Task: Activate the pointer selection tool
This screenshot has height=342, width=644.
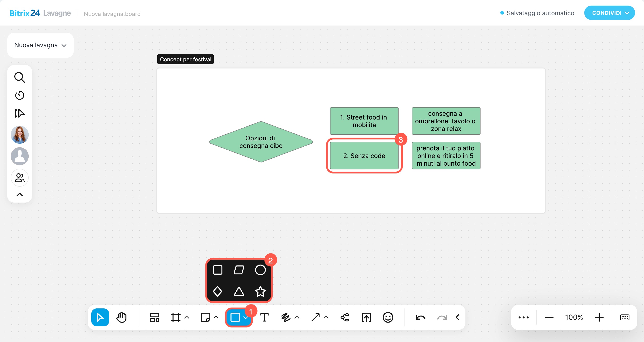Action: click(100, 317)
